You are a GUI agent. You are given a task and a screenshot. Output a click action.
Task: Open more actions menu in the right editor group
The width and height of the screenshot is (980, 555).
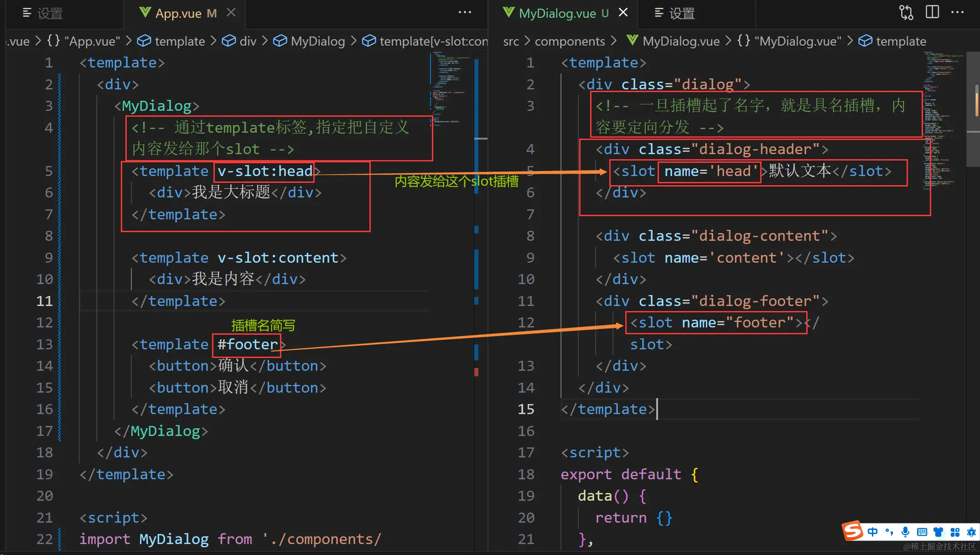click(x=957, y=12)
